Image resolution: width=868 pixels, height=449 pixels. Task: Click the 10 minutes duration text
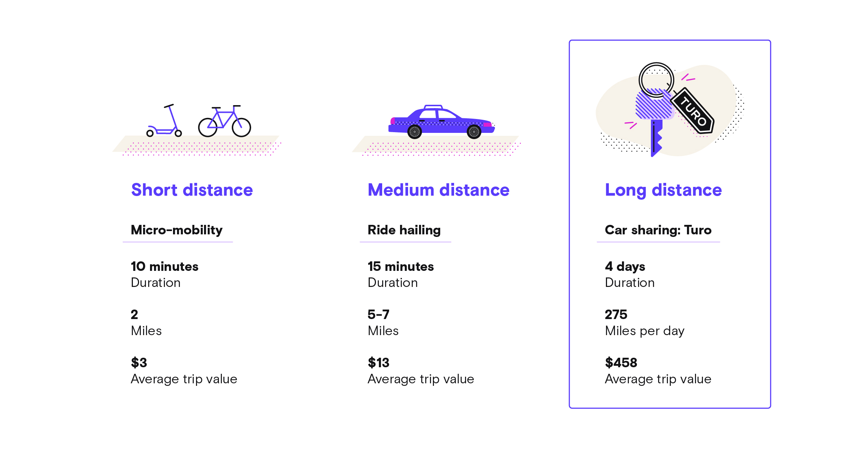coord(165,266)
